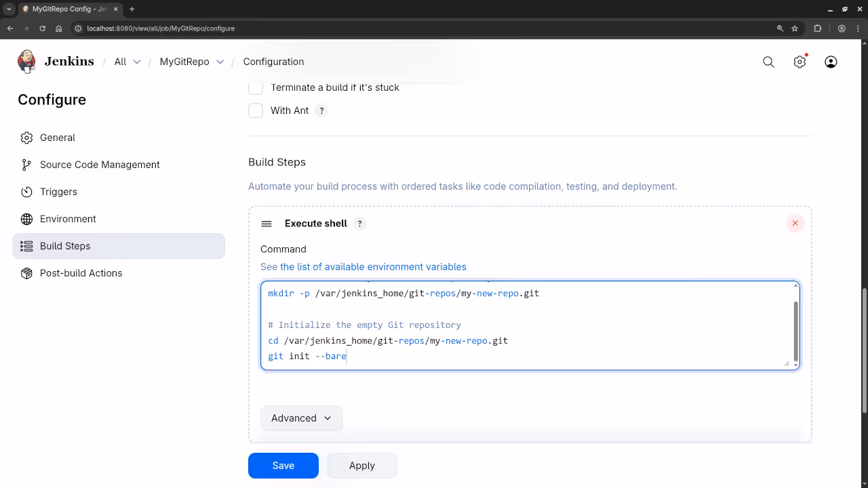
Task: Expand the Advanced options dropdown
Action: 301,418
